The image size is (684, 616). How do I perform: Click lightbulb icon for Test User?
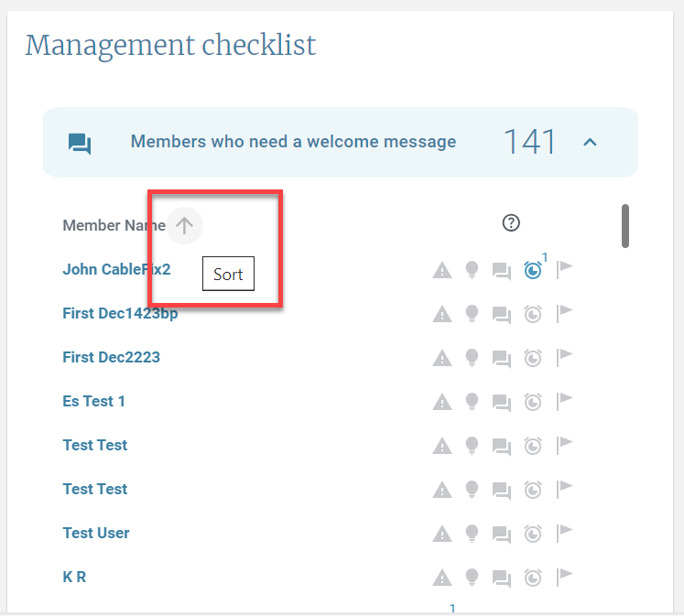click(x=472, y=533)
